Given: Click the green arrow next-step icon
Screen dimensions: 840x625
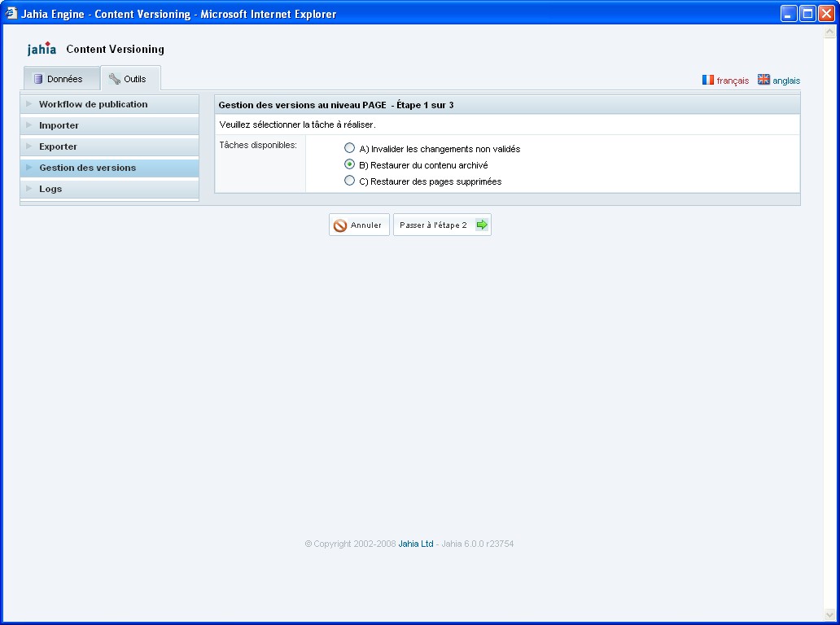Looking at the screenshot, I should point(482,225).
